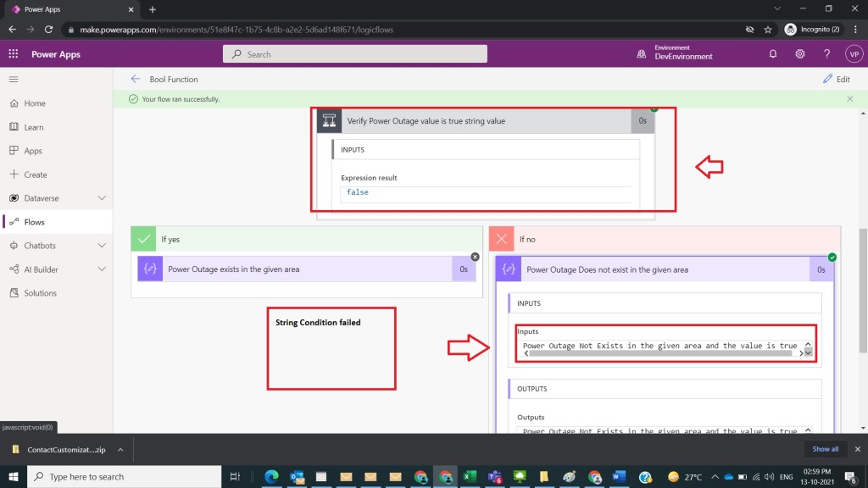Click the notifications bell icon
The image size is (868, 488).
[x=772, y=54]
